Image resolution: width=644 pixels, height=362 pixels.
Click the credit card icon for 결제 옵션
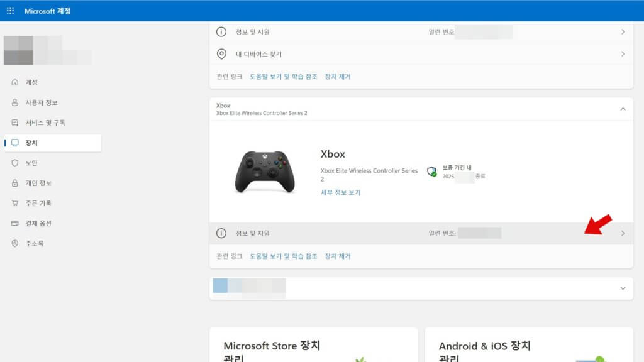15,223
